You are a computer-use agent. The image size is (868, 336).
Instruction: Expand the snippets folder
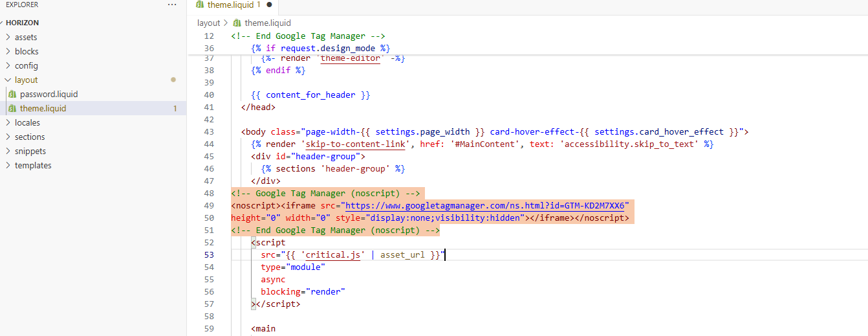(x=30, y=151)
